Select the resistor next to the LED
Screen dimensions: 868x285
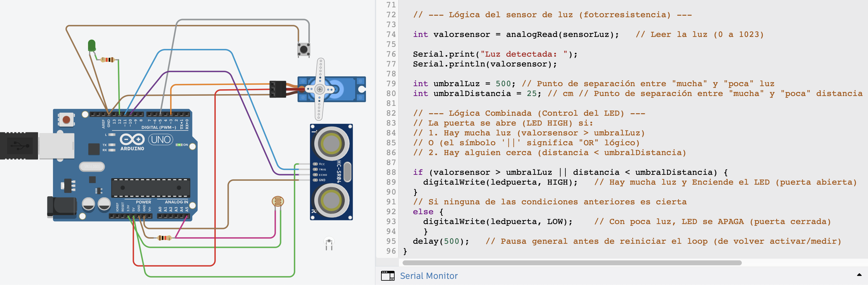pyautogui.click(x=108, y=60)
